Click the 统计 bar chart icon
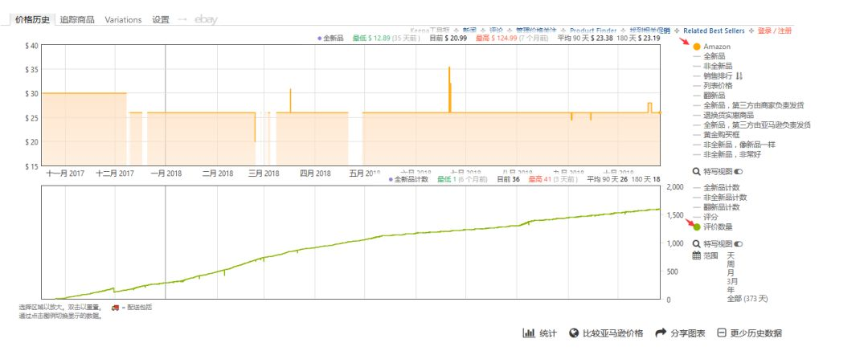868x351 pixels. point(529,333)
